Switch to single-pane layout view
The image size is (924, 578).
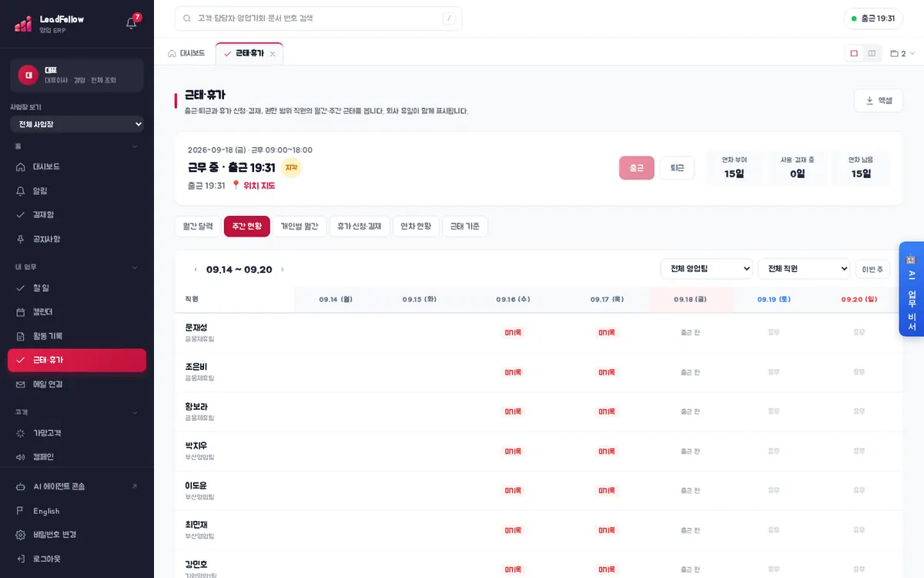(854, 53)
